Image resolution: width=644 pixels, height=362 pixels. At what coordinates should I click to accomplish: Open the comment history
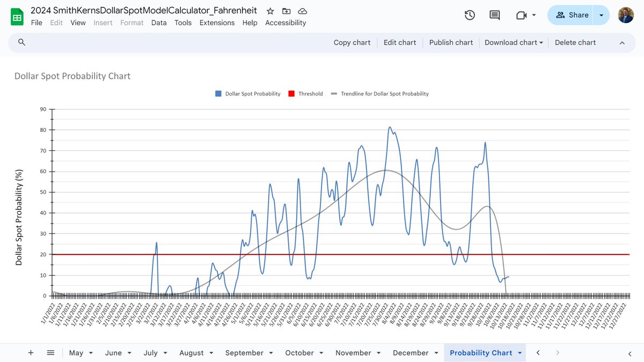click(x=494, y=16)
